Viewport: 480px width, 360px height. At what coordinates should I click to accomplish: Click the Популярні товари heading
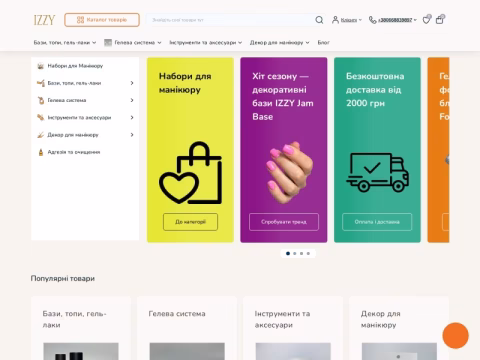pyautogui.click(x=63, y=278)
